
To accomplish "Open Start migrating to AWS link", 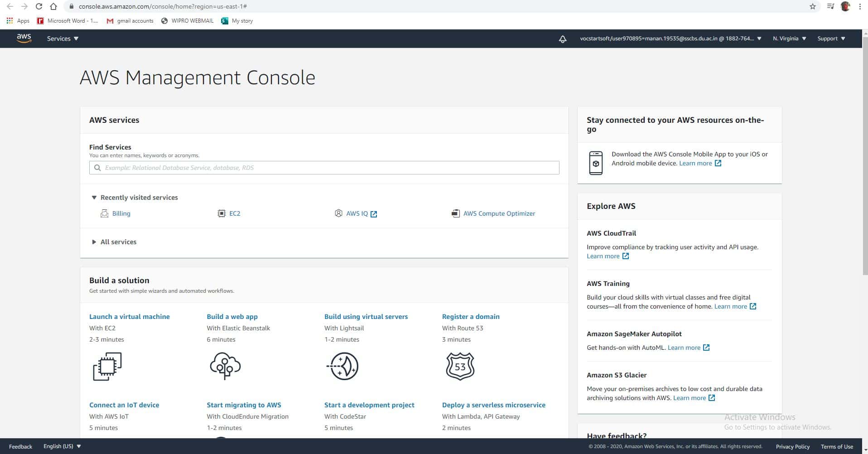I will (244, 405).
